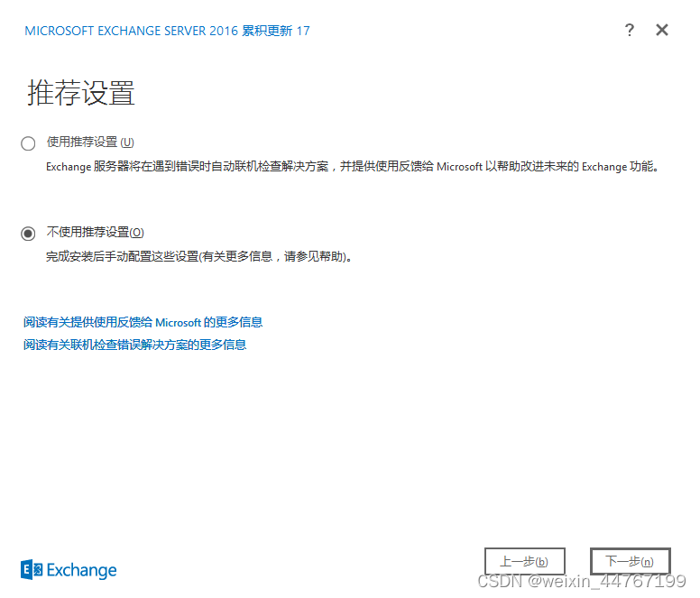The width and height of the screenshot is (700, 598).
Task: Close the Exchange setup window
Action: tap(662, 30)
